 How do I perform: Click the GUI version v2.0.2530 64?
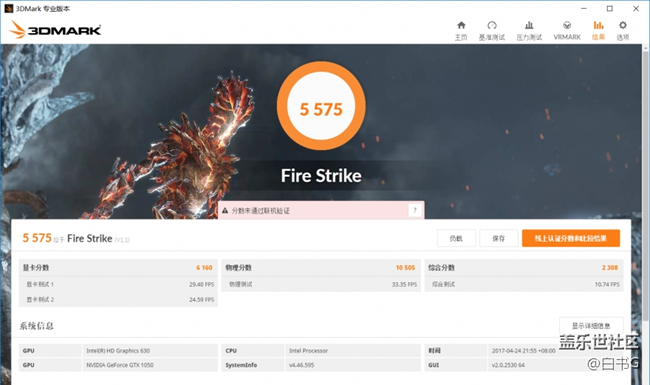[x=508, y=365]
